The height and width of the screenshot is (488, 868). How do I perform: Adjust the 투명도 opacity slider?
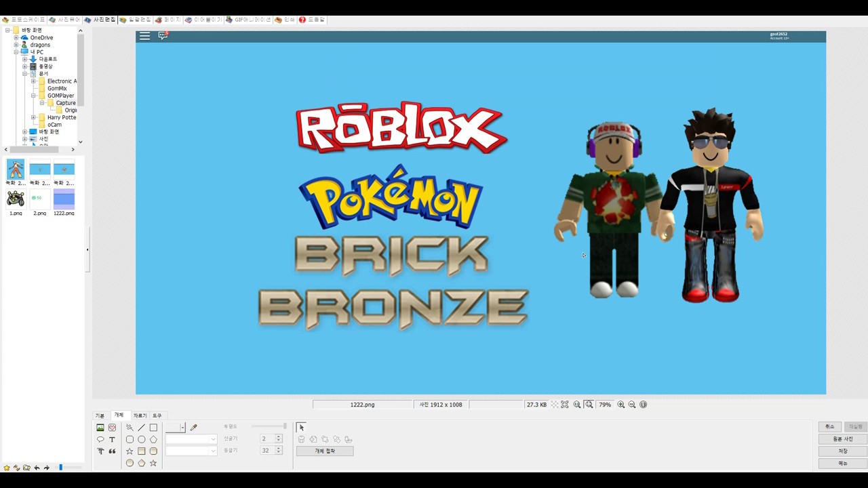click(x=269, y=426)
